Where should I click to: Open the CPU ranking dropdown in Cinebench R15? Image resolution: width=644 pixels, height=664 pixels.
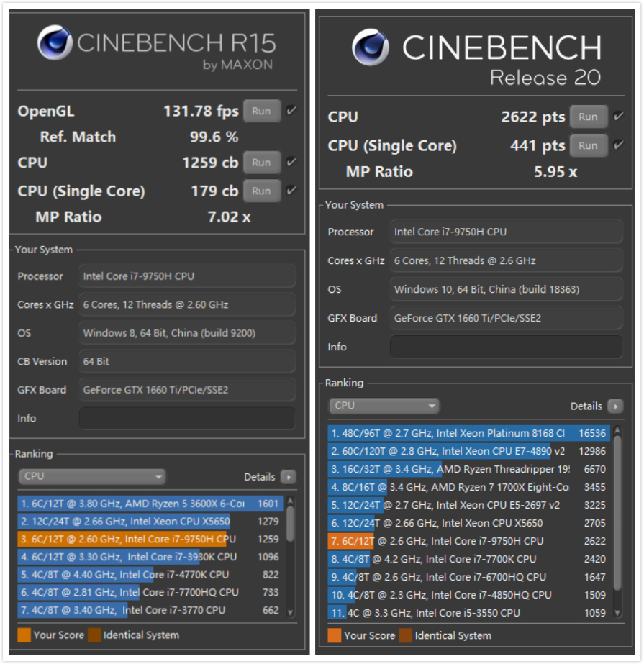click(x=91, y=477)
